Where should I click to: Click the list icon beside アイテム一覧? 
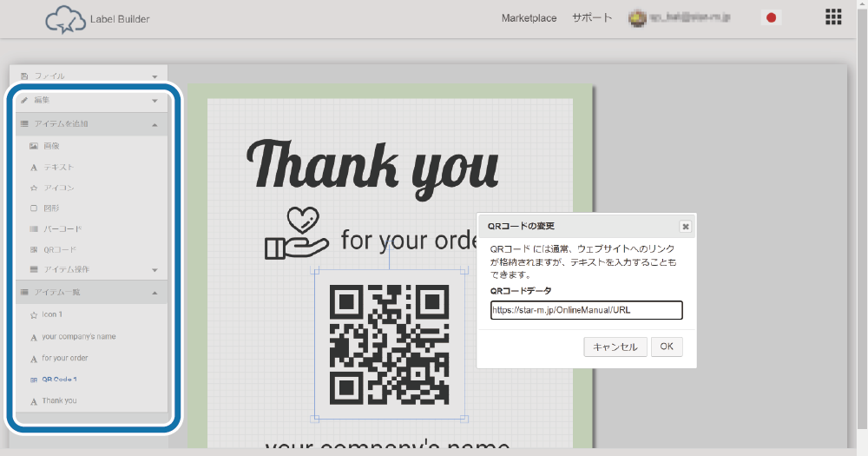click(24, 292)
